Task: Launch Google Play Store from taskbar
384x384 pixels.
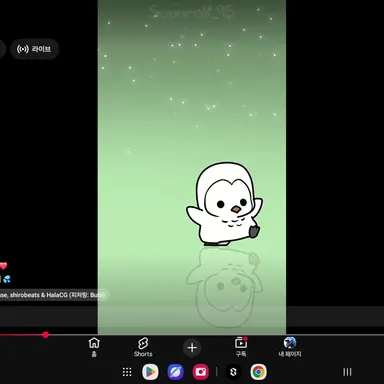Action: coord(150,372)
